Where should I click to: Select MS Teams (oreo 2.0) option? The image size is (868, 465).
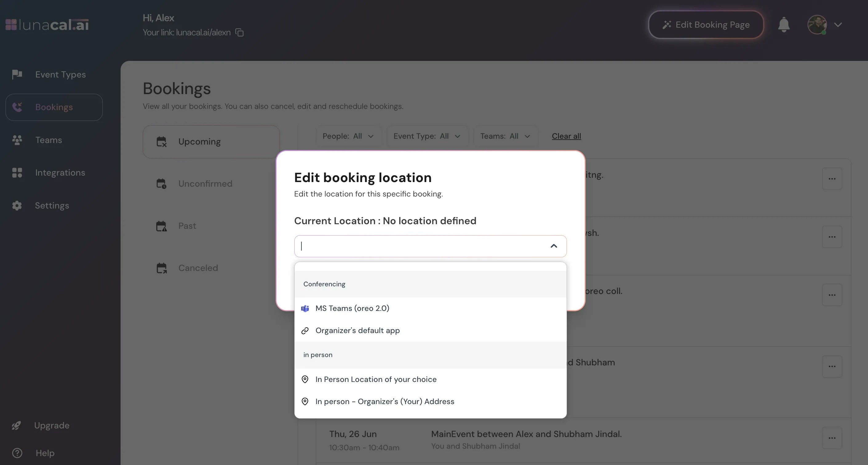[x=352, y=308]
